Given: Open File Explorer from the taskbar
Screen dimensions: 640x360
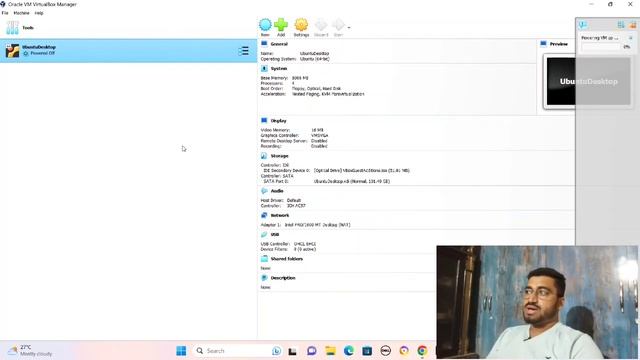Looking at the screenshot, I should (330, 351).
